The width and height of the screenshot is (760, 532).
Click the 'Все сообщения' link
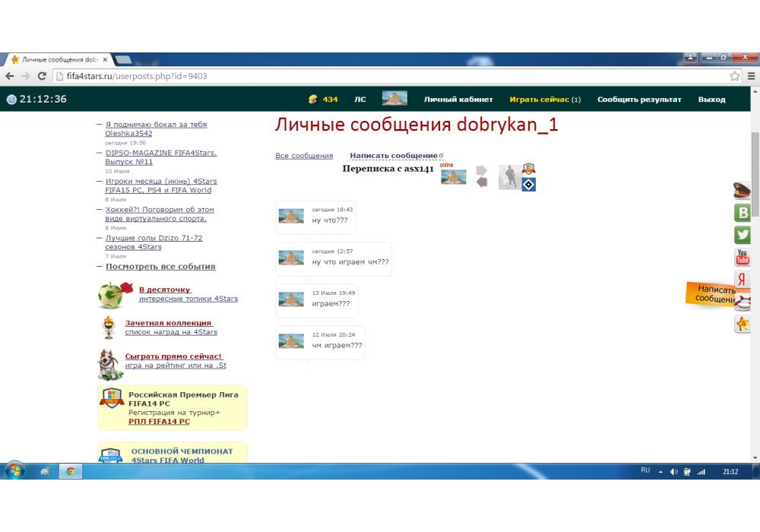pyautogui.click(x=304, y=156)
